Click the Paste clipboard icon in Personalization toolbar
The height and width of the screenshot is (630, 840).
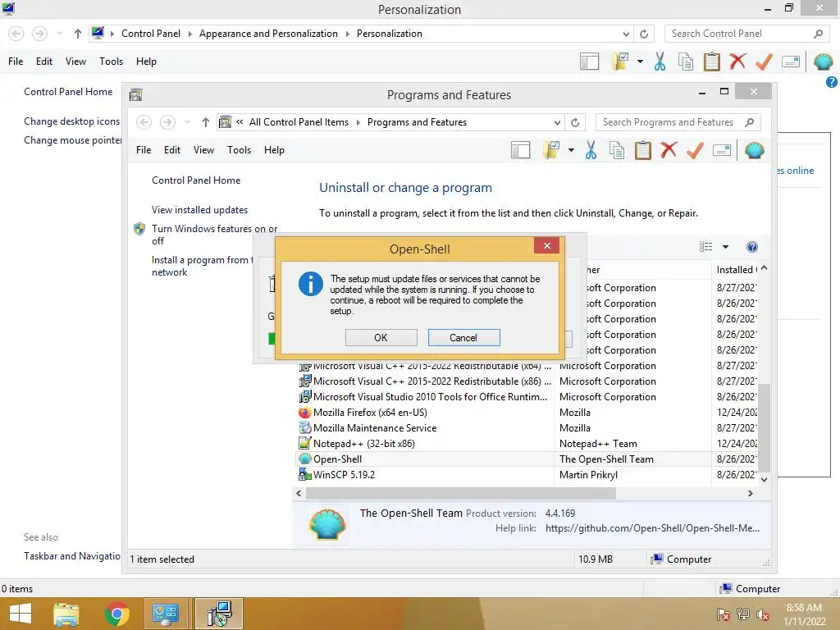(x=711, y=62)
